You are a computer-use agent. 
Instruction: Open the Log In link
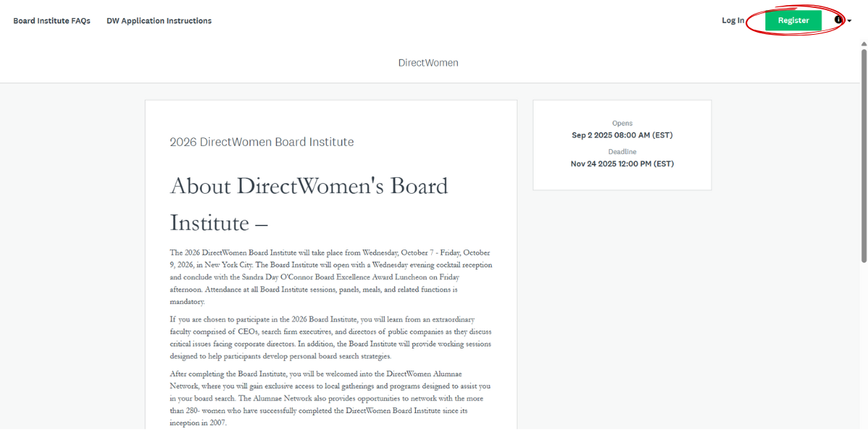pyautogui.click(x=733, y=20)
